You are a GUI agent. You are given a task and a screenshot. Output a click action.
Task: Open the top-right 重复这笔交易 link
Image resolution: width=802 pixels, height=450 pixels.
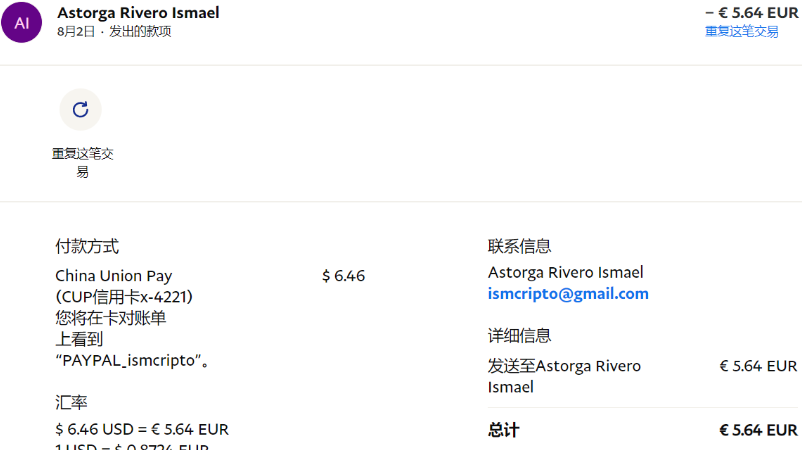741,32
